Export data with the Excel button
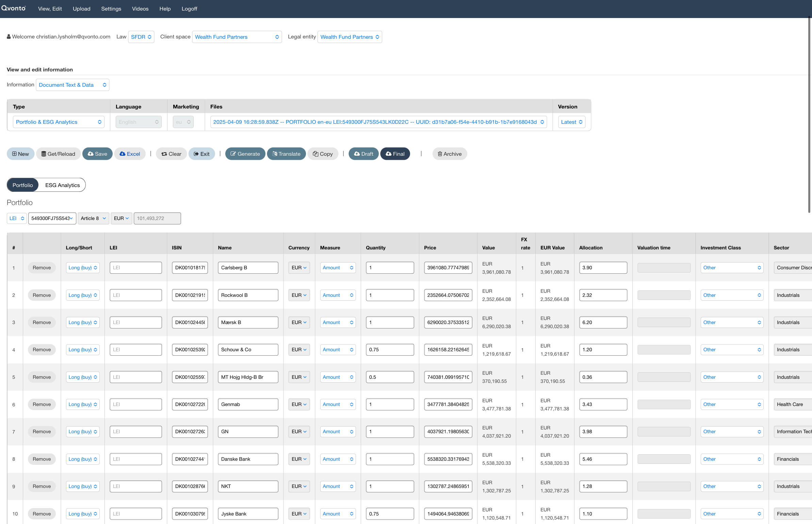Image resolution: width=812 pixels, height=524 pixels. tap(130, 154)
